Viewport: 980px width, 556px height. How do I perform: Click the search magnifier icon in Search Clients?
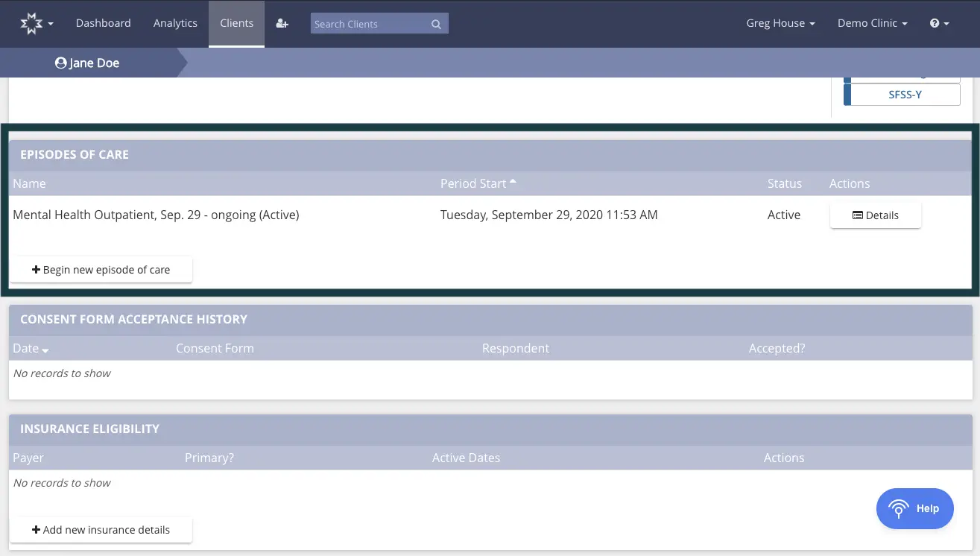[x=436, y=23]
